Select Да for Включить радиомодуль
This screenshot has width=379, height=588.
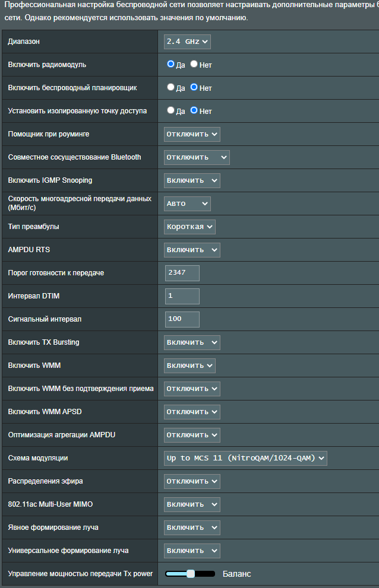[171, 64]
